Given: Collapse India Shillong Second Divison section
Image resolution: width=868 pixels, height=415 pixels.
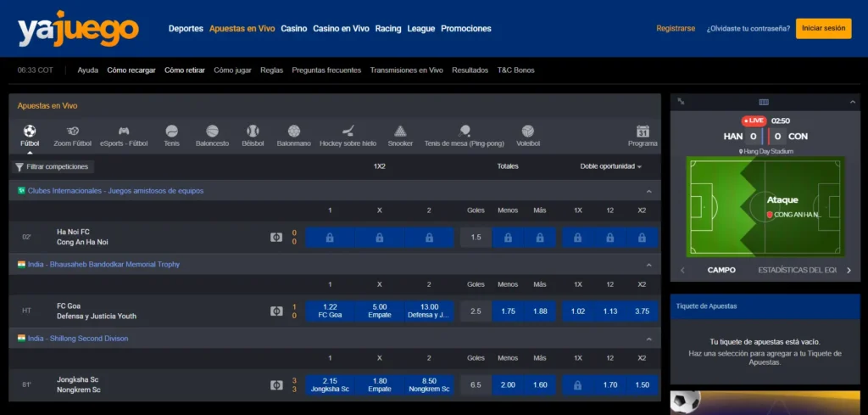Looking at the screenshot, I should click(x=648, y=339).
